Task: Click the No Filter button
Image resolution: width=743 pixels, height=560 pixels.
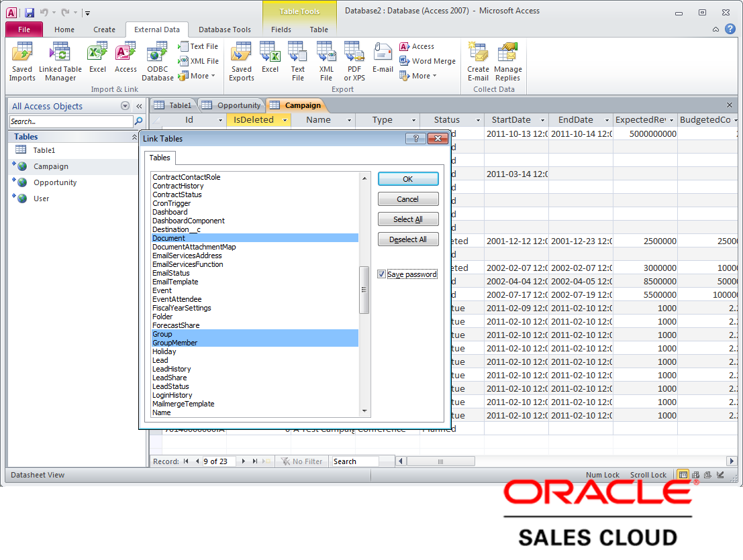Action: (301, 461)
